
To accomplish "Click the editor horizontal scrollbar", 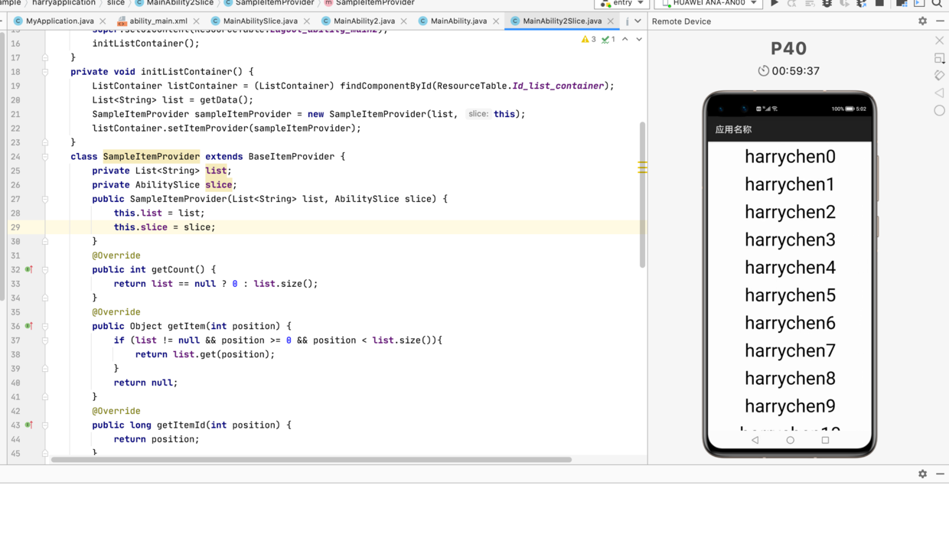I will [x=311, y=460].
